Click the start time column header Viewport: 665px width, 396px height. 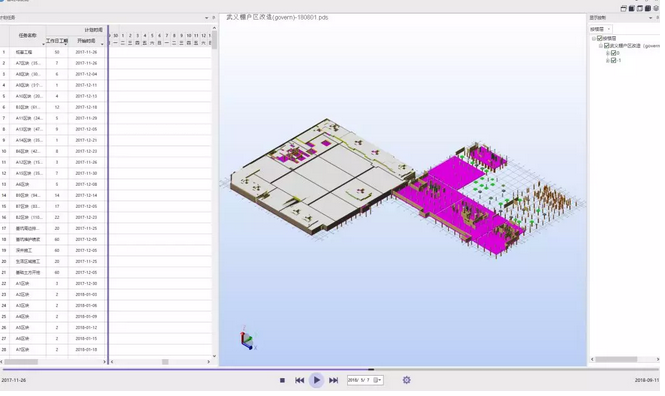point(86,41)
